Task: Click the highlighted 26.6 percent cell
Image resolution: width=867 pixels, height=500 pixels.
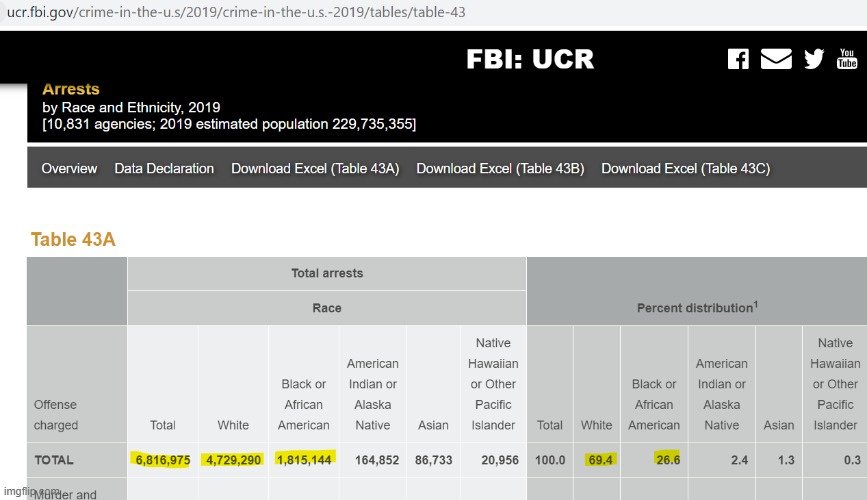Action: click(667, 459)
